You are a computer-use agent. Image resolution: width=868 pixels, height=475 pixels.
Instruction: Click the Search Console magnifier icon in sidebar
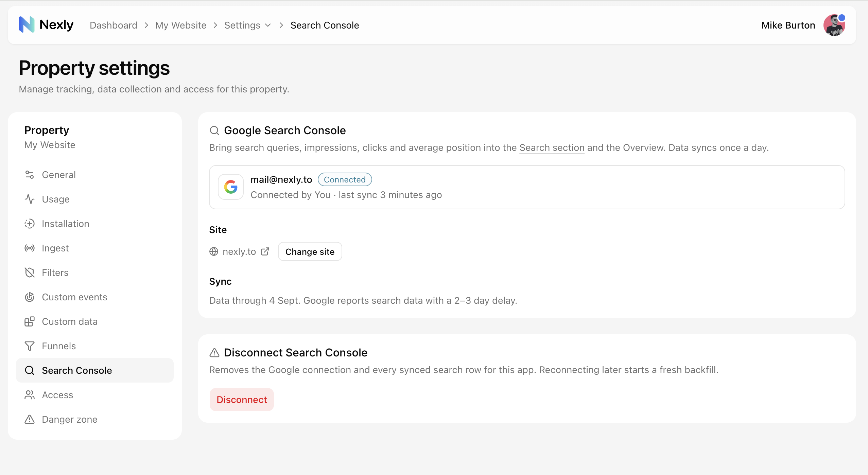point(30,370)
